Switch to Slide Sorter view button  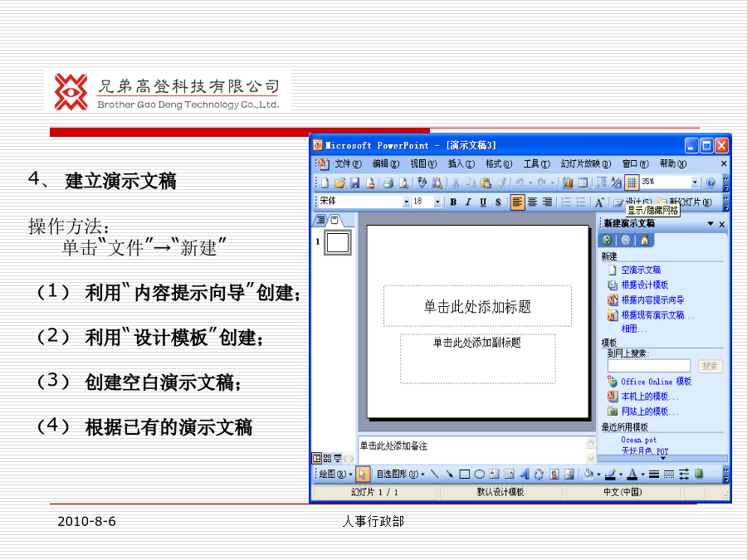[327, 459]
